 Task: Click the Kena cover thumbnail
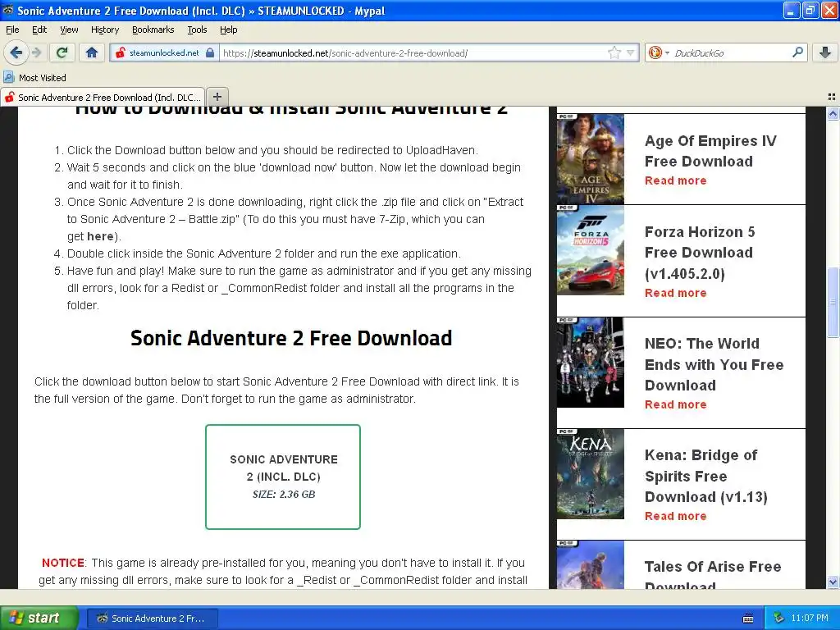(x=591, y=473)
